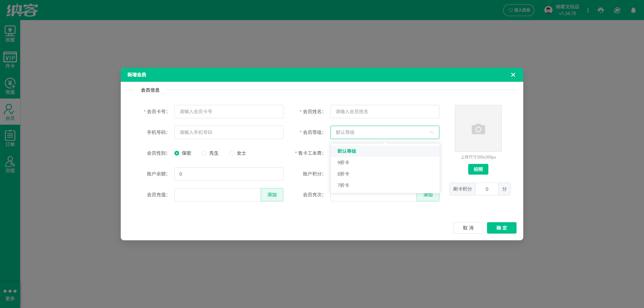Choose 默认等级 from the level list
Screen dimensions: 644x308
pyautogui.click(x=385, y=151)
